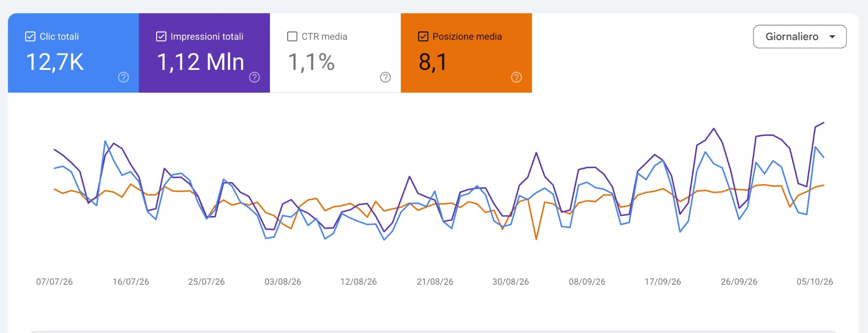Open help icon on Posizione media card
The height and width of the screenshot is (333, 868).
[x=516, y=77]
